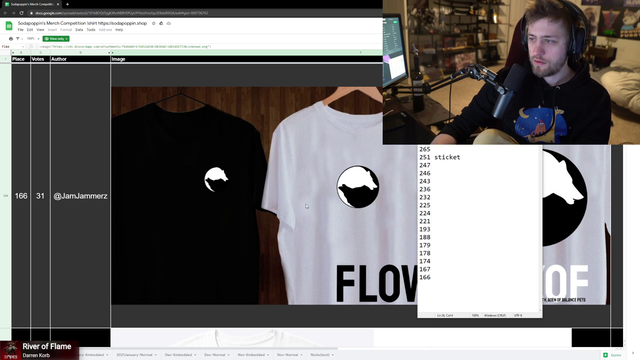The width and height of the screenshot is (640, 360).
Task: Click the @JamJammerz author cell
Action: point(80,196)
